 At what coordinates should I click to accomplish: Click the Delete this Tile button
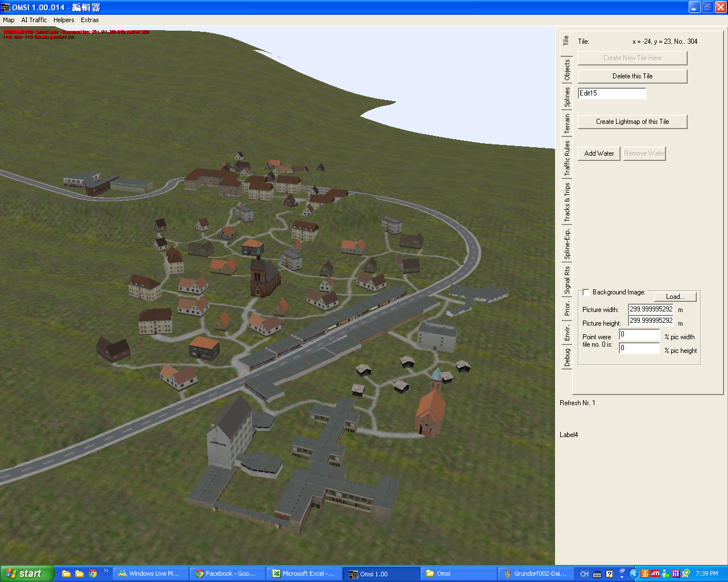(632, 76)
